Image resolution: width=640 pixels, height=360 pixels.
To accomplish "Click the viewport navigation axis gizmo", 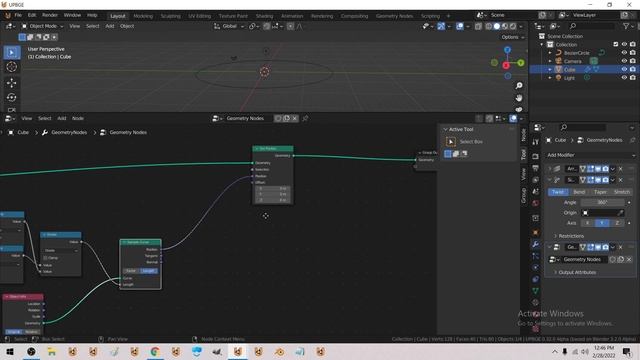I will click(507, 63).
